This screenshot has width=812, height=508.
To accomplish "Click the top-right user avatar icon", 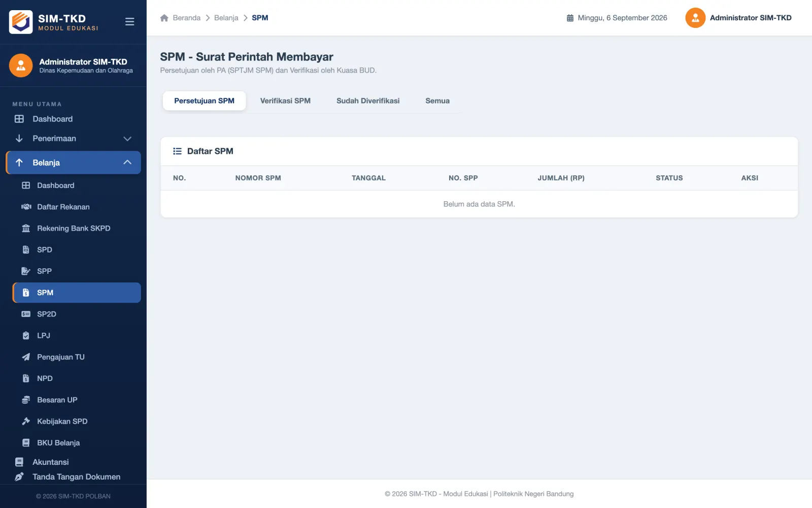I will coord(695,18).
